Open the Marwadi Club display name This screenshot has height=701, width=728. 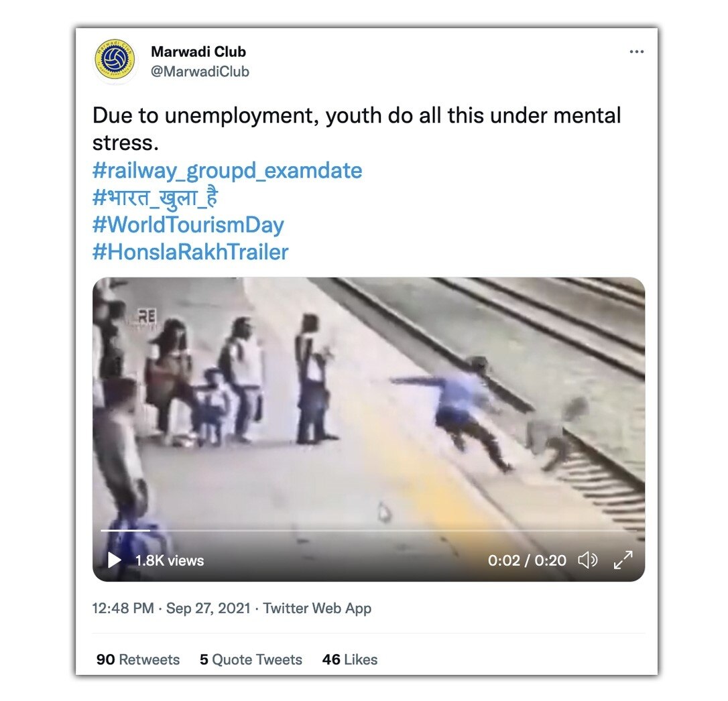tap(198, 52)
